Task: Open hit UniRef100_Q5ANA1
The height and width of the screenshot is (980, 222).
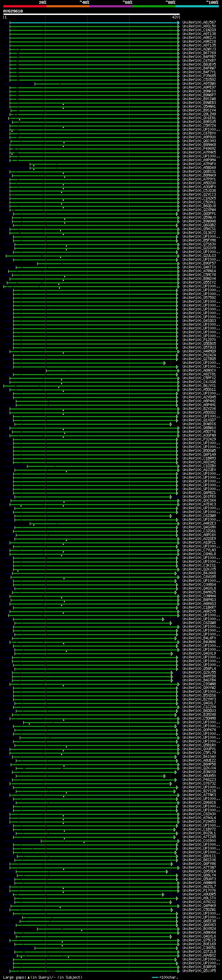Action: pos(199,106)
